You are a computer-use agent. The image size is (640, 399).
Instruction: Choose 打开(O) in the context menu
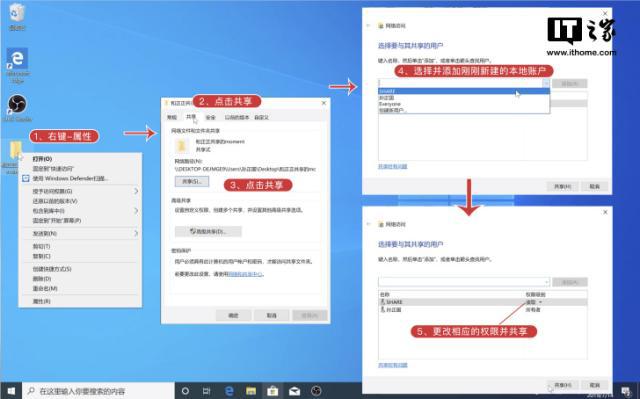tap(80, 159)
